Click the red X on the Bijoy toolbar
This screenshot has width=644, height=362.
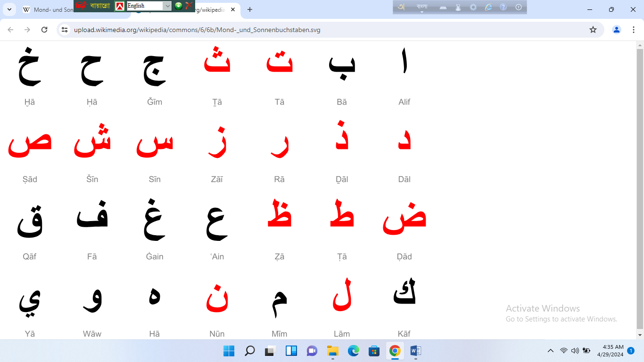coord(189,6)
